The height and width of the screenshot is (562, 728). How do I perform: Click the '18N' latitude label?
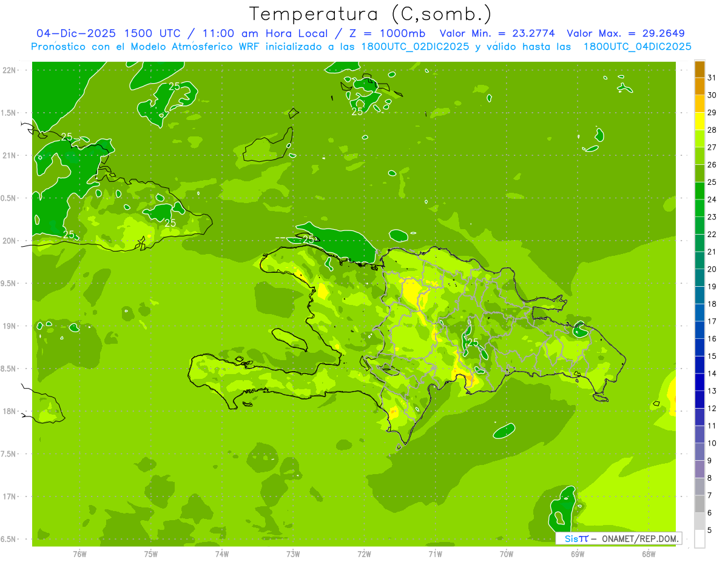pos(10,411)
